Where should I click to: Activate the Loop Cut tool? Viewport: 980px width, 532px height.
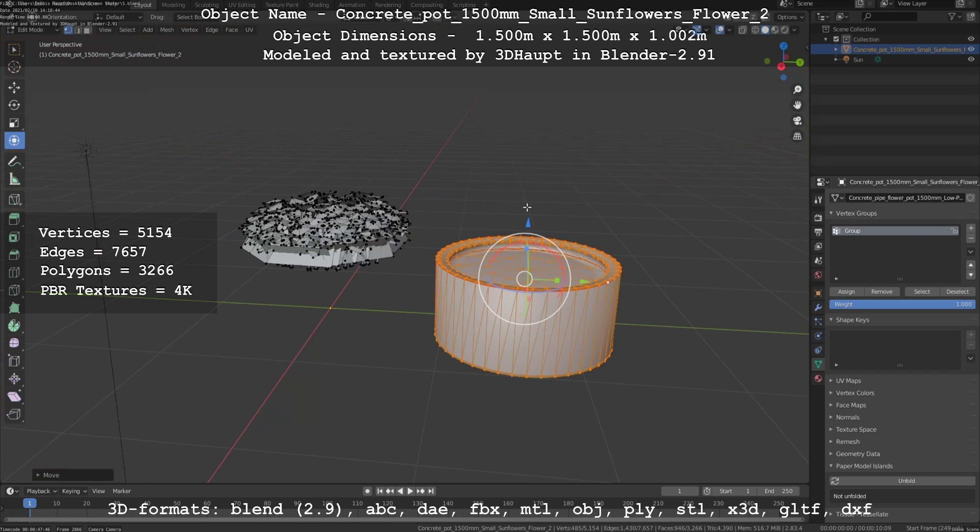(15, 272)
